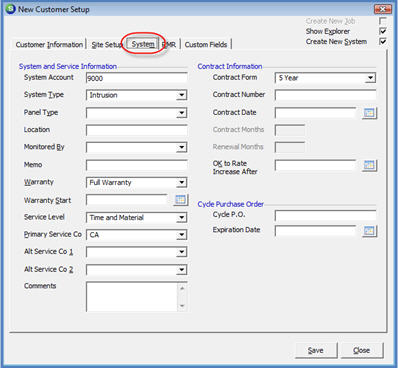Select the System tab
The width and height of the screenshot is (398, 368).
coord(143,44)
